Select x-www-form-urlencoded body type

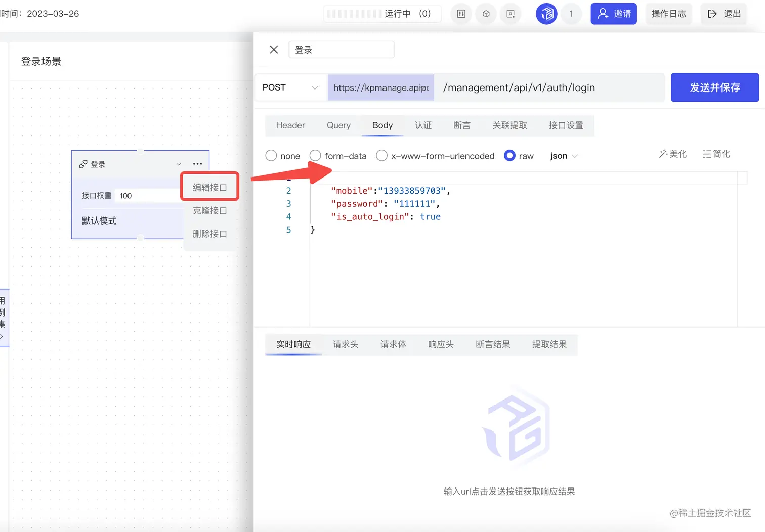coord(382,156)
